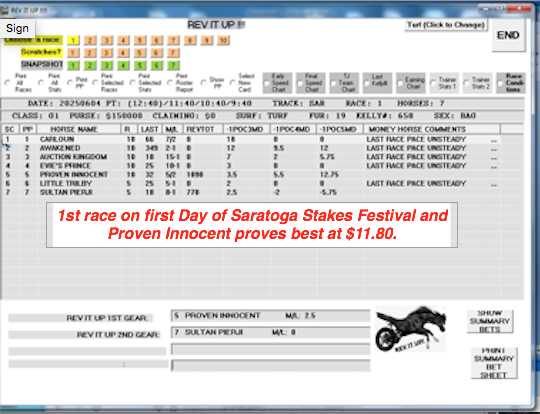
Task: Pick race 8 from Choose a race
Action: click(190, 40)
